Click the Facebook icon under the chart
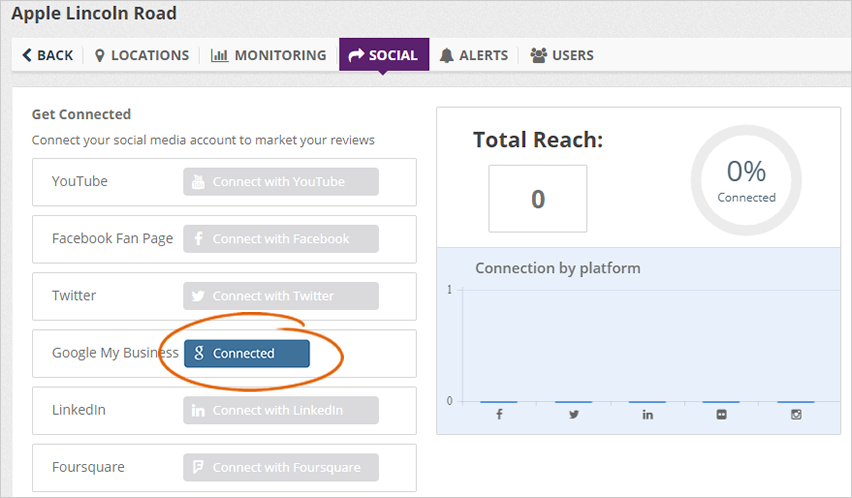Screen dimensions: 852x498 pos(499,414)
